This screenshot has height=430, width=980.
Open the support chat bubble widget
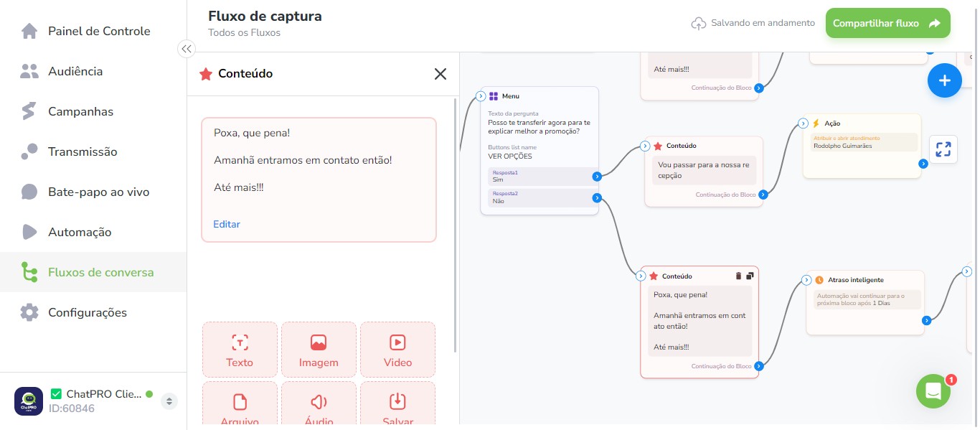933,391
